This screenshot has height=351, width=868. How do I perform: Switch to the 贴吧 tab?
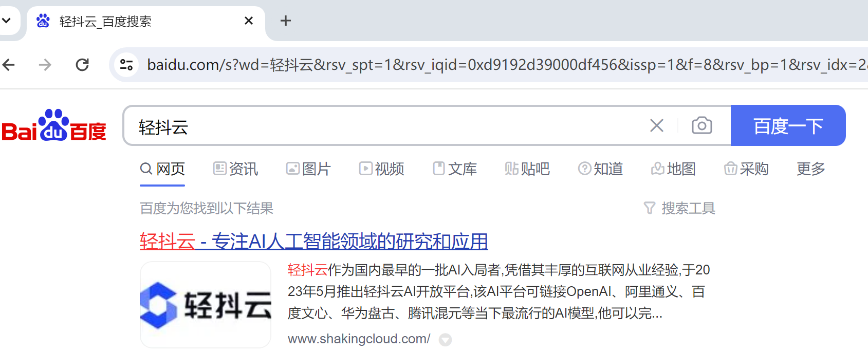point(527,169)
